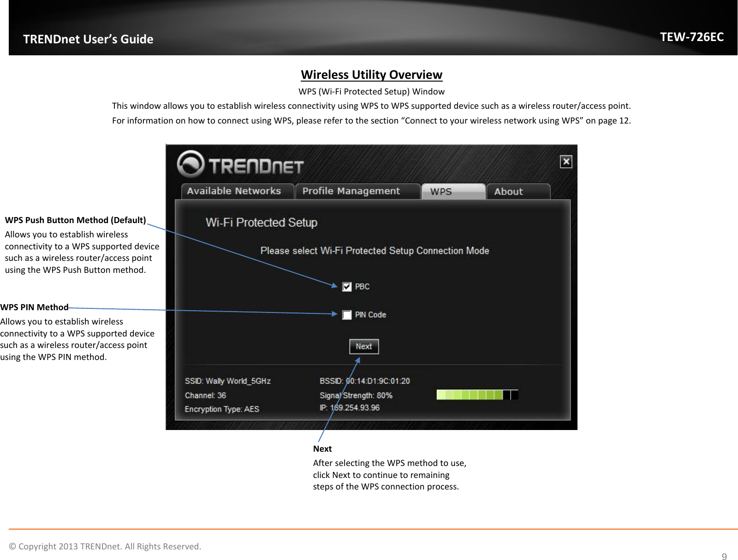Click the TRENDnet User's Guide header
Image resolution: width=738 pixels, height=560 pixels.
point(88,39)
